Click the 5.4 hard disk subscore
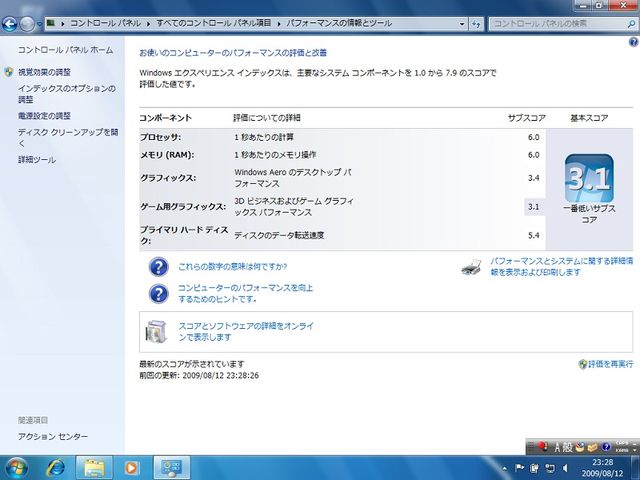The image size is (640, 480). pyautogui.click(x=533, y=236)
